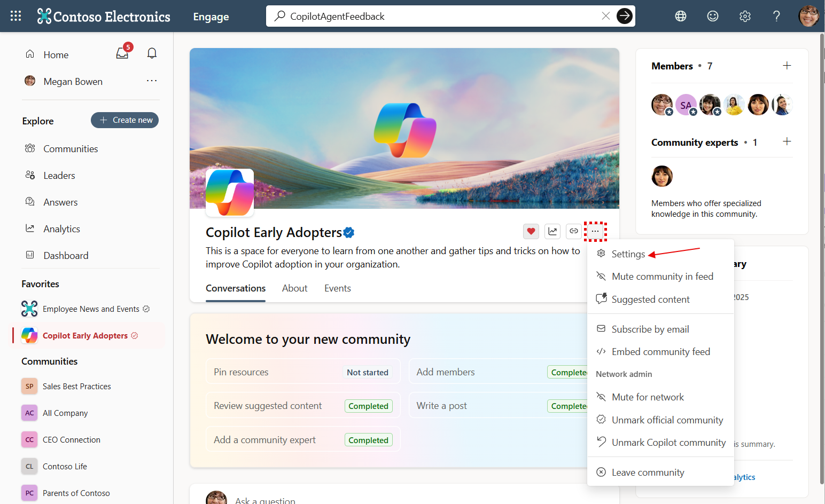Open the community more options ellipsis
The height and width of the screenshot is (504, 825).
[x=595, y=231]
